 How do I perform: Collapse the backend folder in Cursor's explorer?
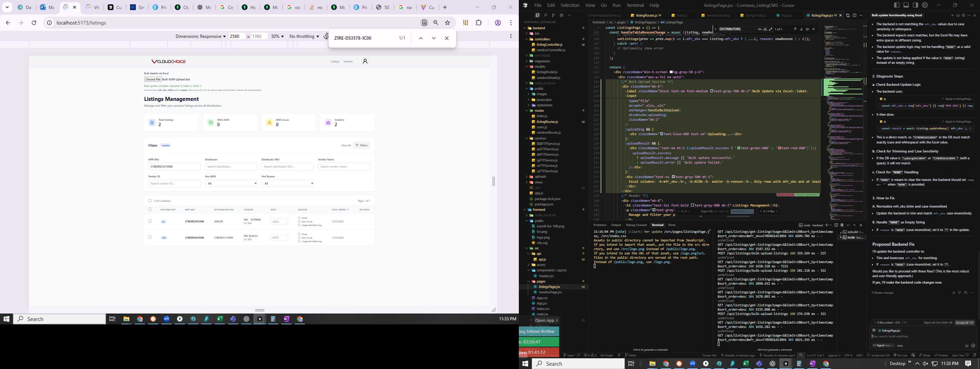coord(539,28)
